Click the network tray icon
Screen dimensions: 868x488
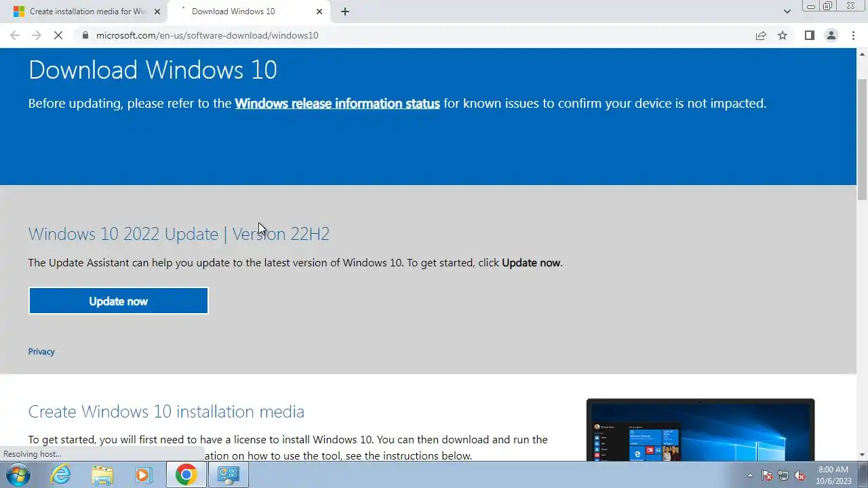(x=783, y=475)
